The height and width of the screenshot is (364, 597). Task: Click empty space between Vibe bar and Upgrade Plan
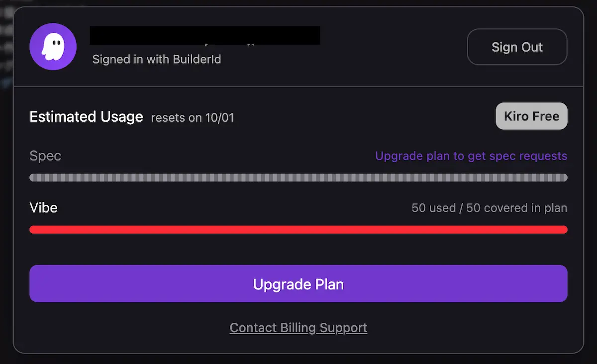(298, 250)
